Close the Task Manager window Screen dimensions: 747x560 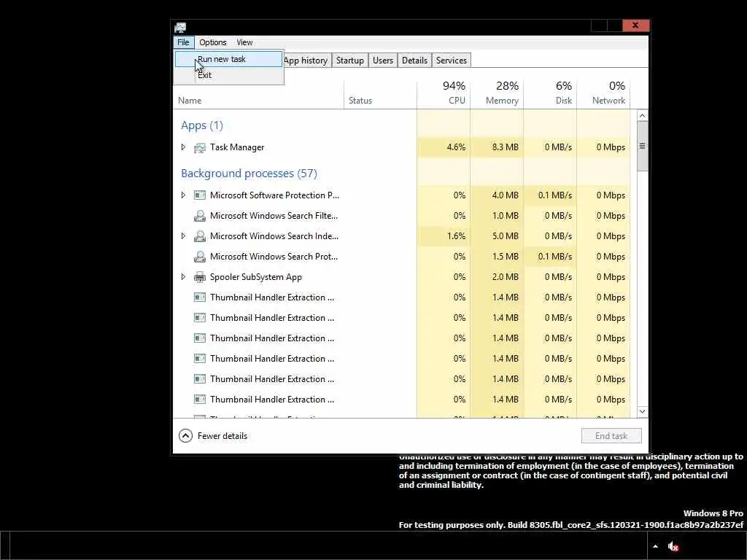635,26
